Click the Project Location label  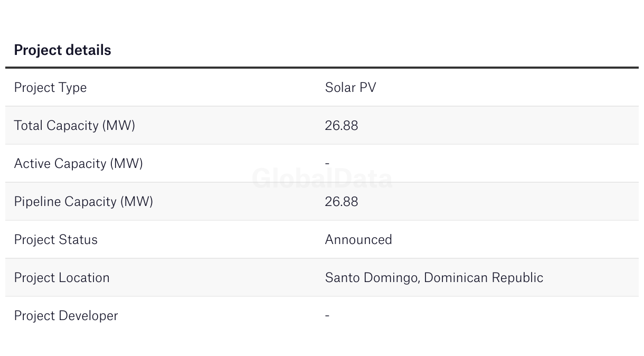(62, 278)
